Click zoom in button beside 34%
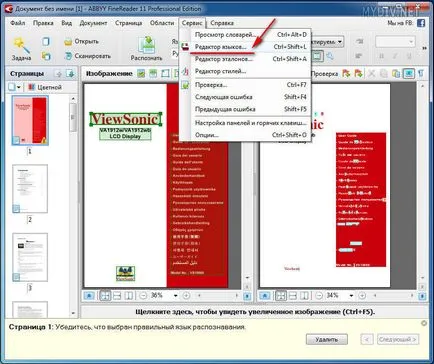The width and height of the screenshot is (434, 364). (x=362, y=296)
